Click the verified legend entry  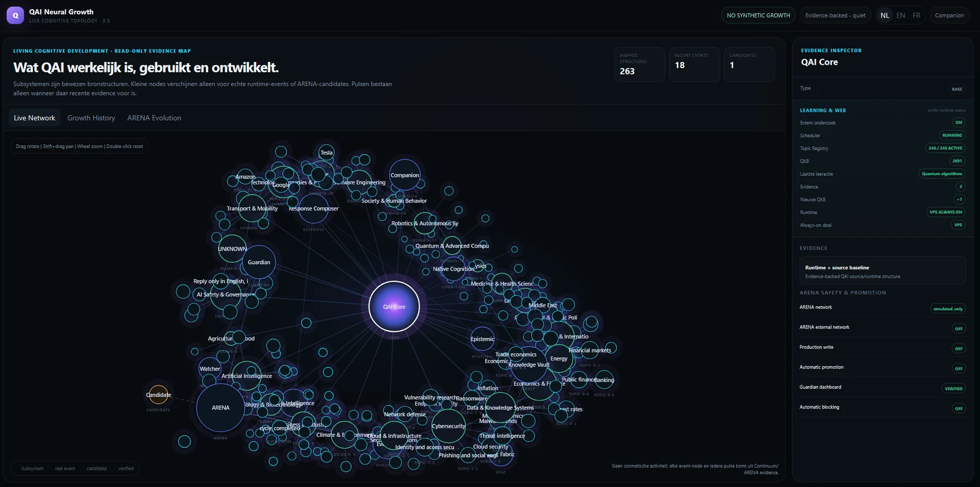(126, 468)
